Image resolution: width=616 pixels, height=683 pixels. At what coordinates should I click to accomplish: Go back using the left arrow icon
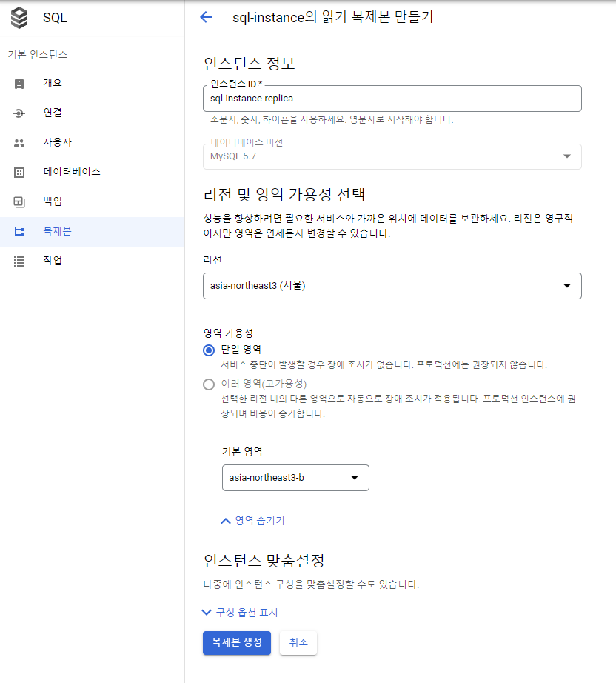(x=206, y=18)
